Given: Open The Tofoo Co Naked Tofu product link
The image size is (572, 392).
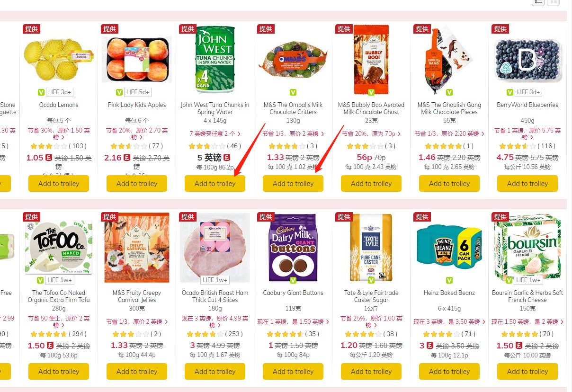Looking at the screenshot, I should [x=59, y=296].
